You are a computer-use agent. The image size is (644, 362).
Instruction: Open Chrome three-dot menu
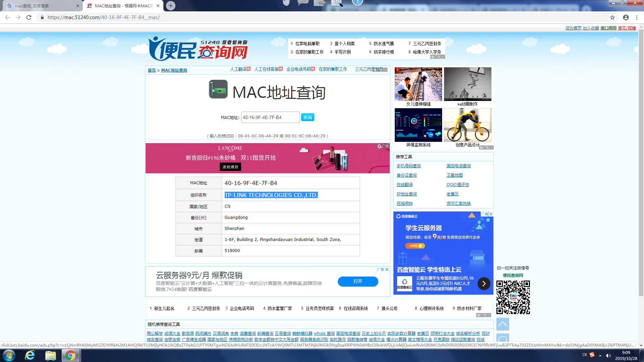tap(637, 17)
